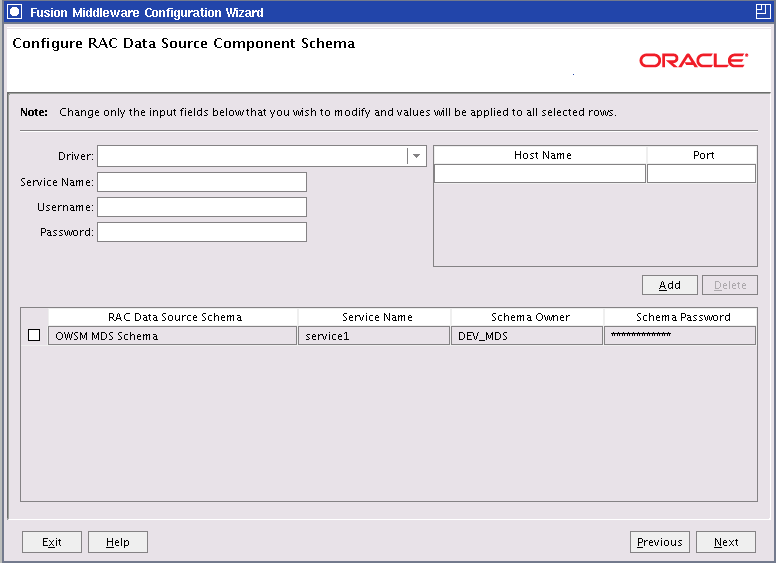Focus the Password input field
The height and width of the screenshot is (563, 776).
tap(202, 232)
